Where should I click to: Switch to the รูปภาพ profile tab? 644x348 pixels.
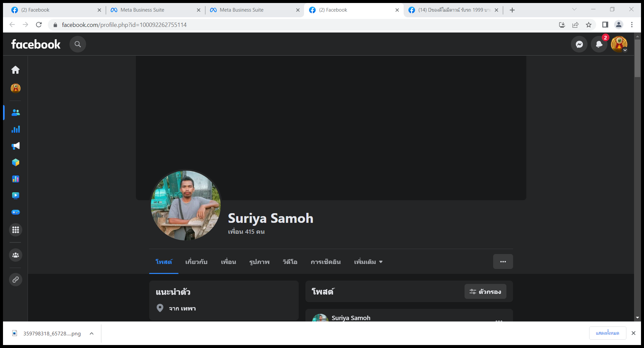[x=259, y=262]
